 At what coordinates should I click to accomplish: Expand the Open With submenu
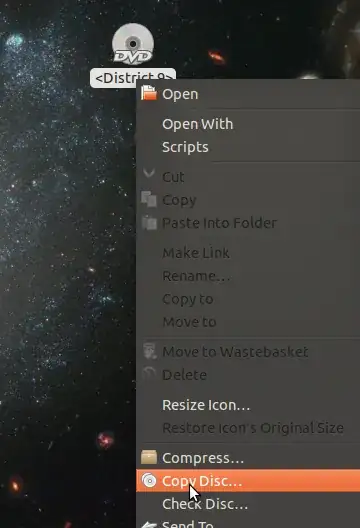(x=248, y=124)
